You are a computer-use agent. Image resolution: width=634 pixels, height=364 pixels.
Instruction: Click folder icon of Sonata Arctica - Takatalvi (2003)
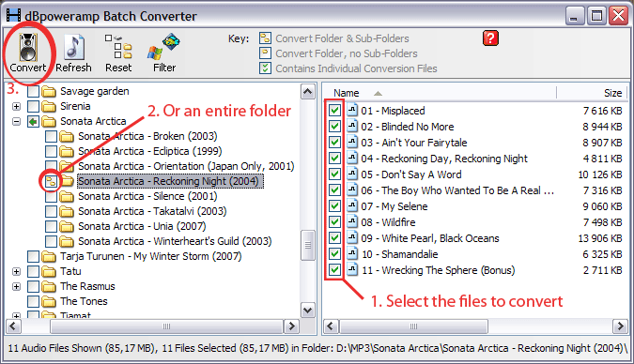(x=67, y=211)
